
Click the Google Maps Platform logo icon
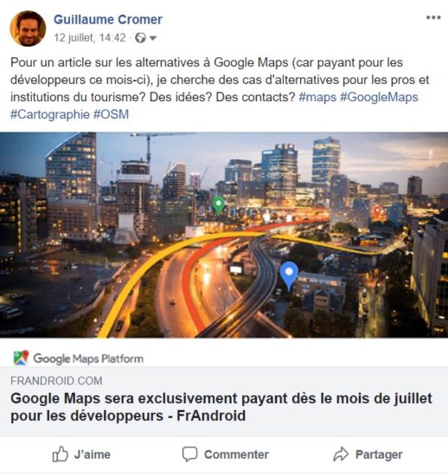tap(21, 358)
